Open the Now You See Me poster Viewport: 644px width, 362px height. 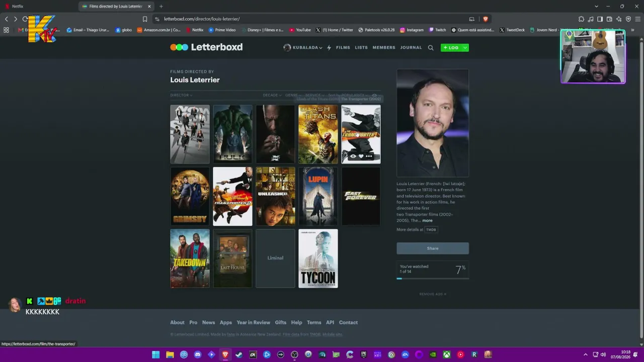(190, 134)
